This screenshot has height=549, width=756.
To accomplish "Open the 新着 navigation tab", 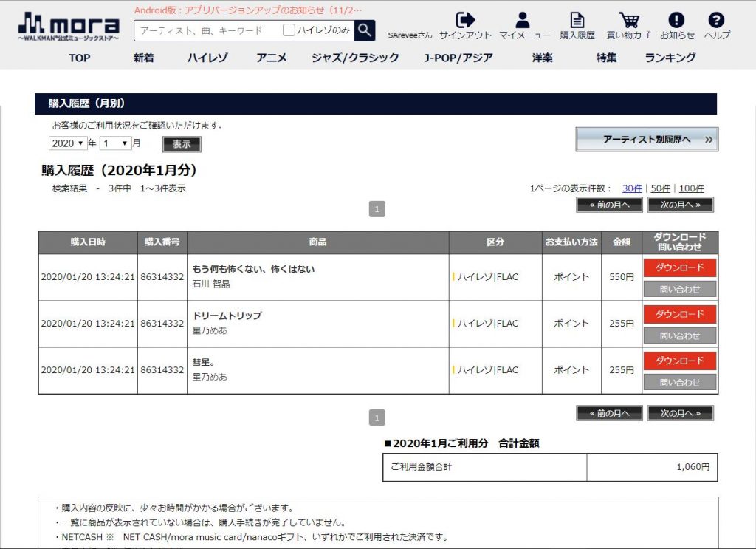I will point(144,58).
